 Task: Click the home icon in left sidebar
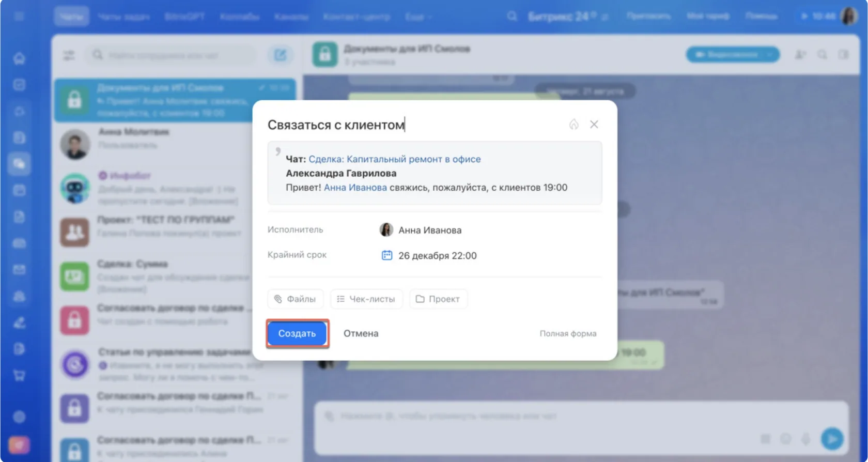(19, 58)
